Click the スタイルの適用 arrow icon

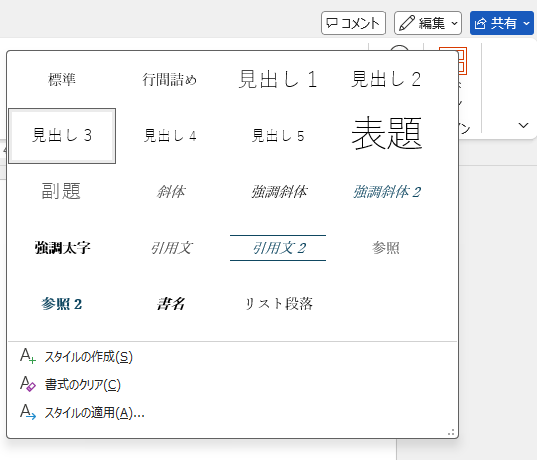(28, 412)
